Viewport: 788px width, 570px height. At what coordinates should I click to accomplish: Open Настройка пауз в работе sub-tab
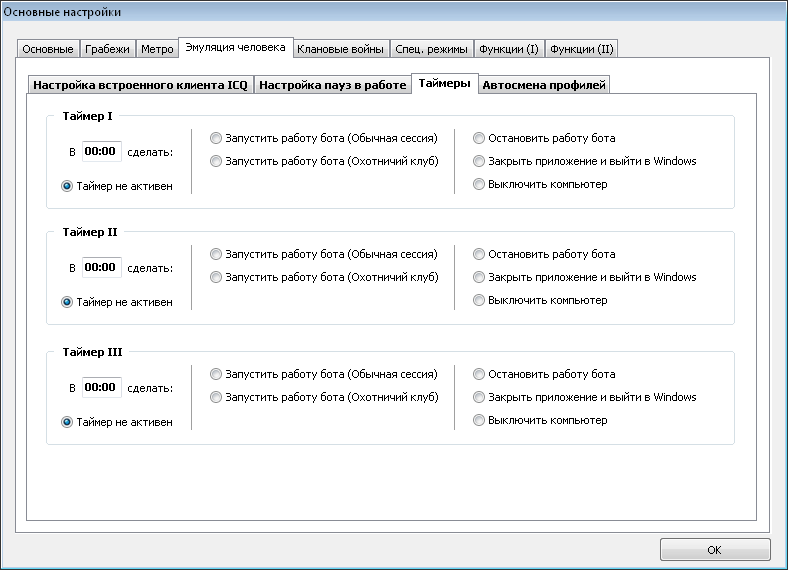pyautogui.click(x=332, y=85)
